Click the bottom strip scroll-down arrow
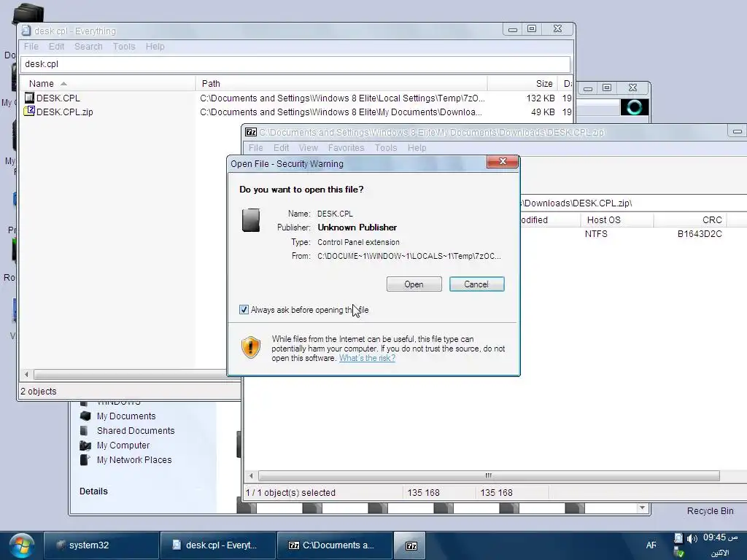 [642, 508]
